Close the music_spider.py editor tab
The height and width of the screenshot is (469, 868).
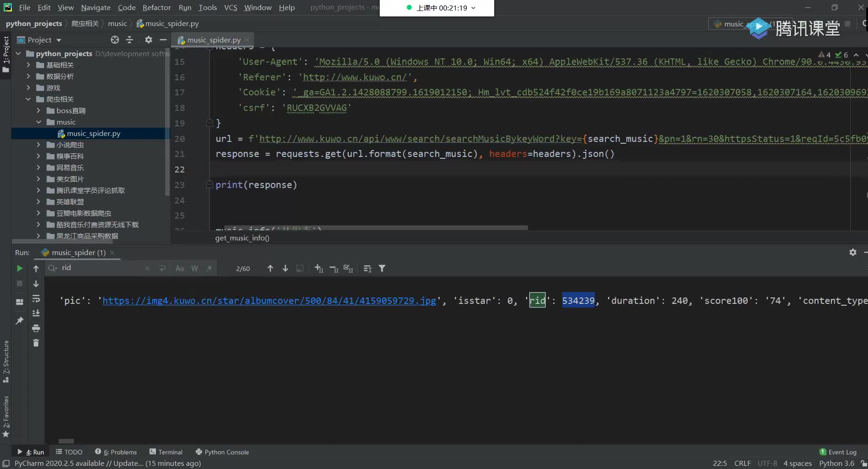pos(247,40)
